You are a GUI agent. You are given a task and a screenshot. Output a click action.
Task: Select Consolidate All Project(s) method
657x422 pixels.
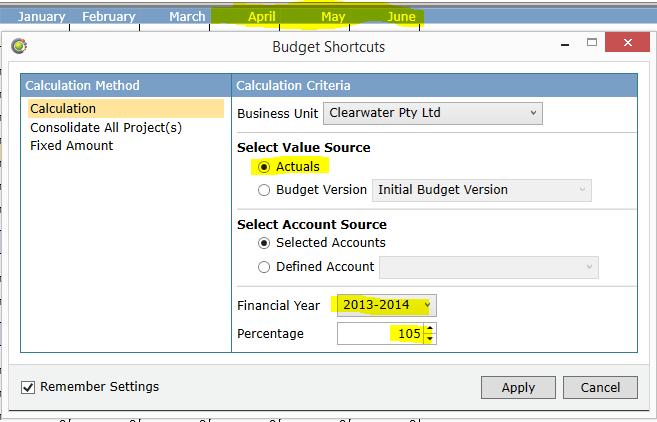tap(106, 127)
